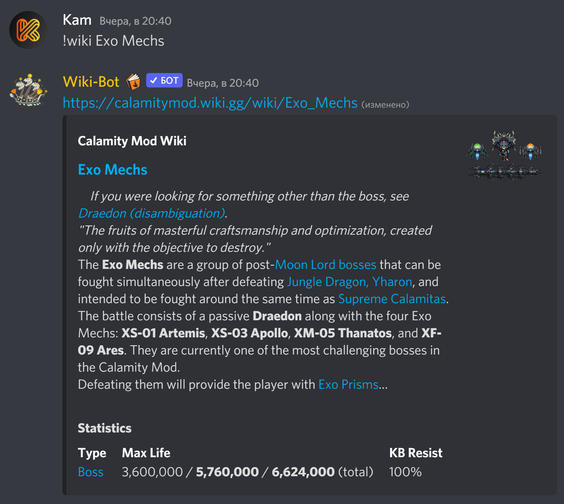564x504 pixels.
Task: Click the !wiki Exo Mechs message text
Action: [x=113, y=41]
